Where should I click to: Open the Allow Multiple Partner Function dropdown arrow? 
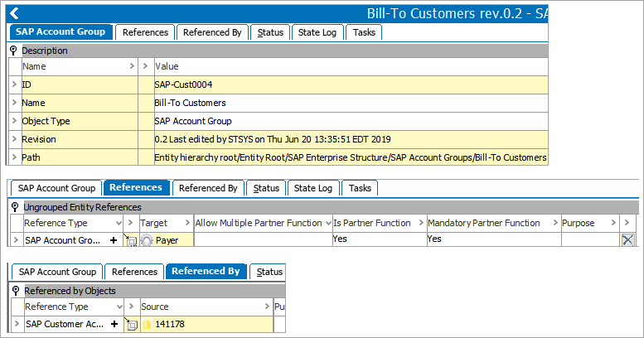[x=328, y=223]
